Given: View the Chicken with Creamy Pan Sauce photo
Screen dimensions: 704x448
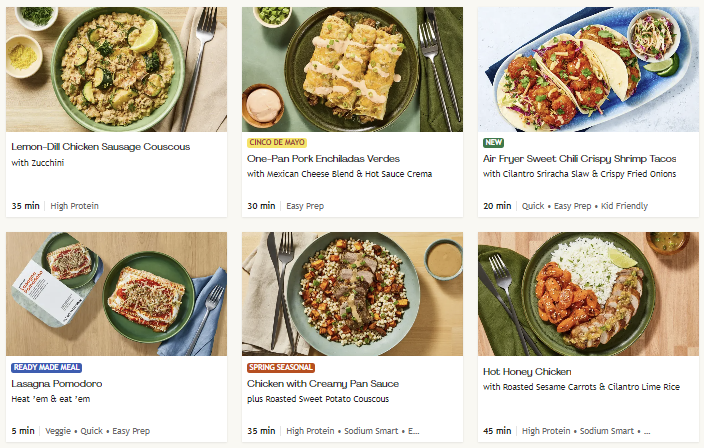Looking at the screenshot, I should point(352,294).
